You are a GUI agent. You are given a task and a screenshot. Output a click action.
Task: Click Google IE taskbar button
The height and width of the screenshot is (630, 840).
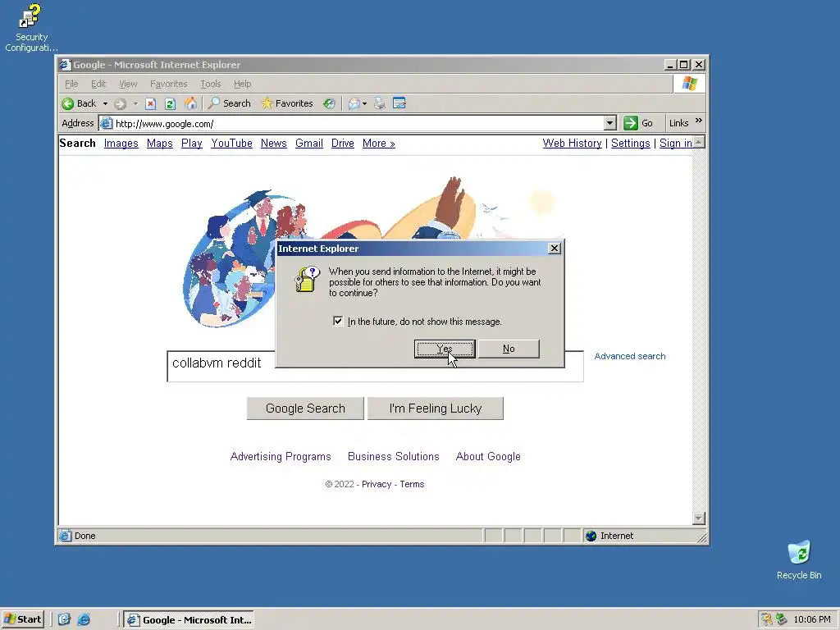coord(189,620)
